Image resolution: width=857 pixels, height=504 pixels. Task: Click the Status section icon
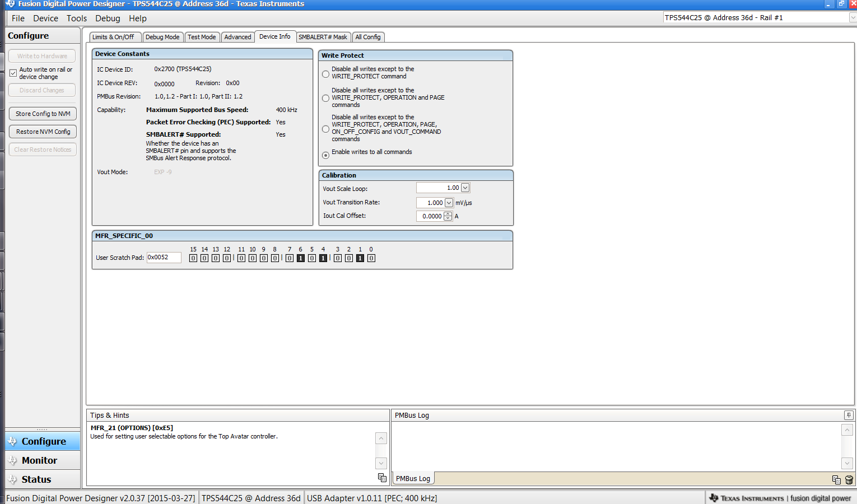tap(13, 479)
